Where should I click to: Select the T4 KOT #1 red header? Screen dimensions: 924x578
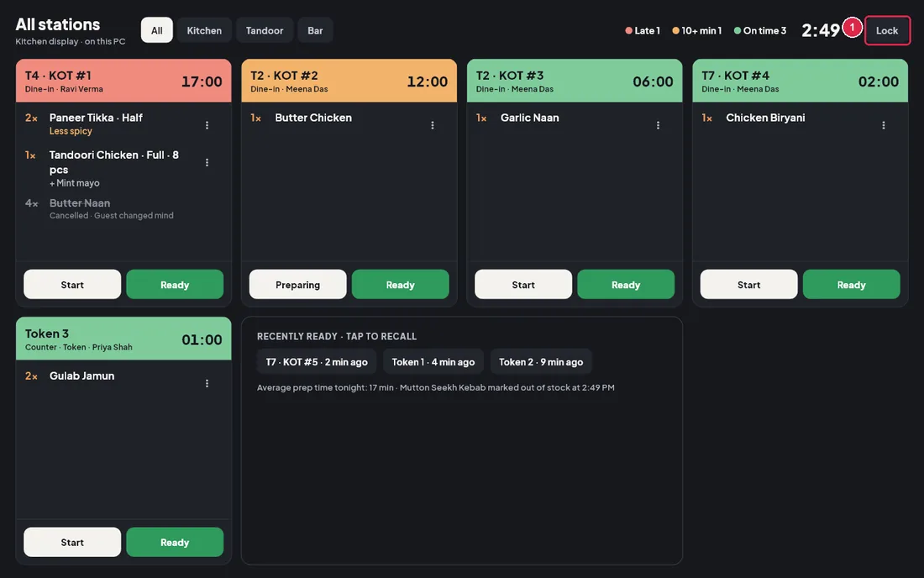click(123, 81)
